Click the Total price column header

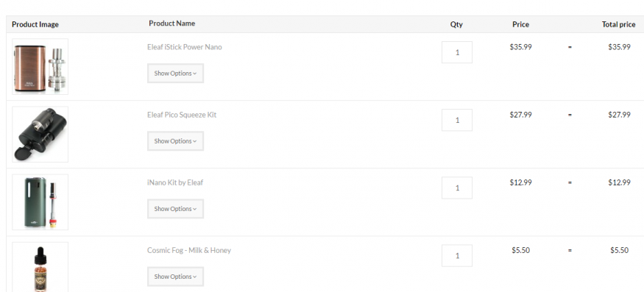tap(618, 24)
